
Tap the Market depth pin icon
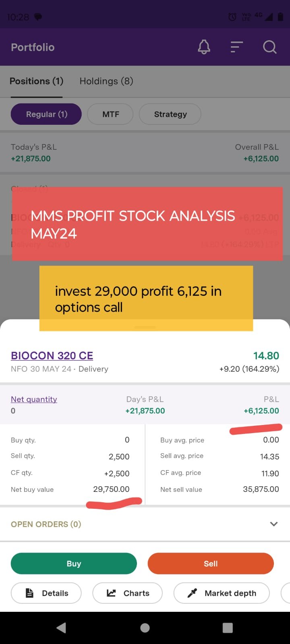coord(193,593)
